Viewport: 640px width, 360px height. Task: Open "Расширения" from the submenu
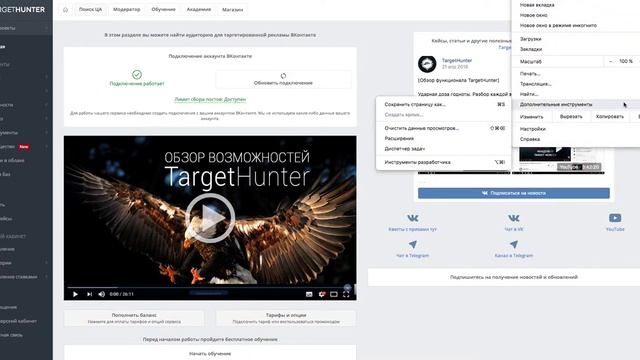[444, 138]
